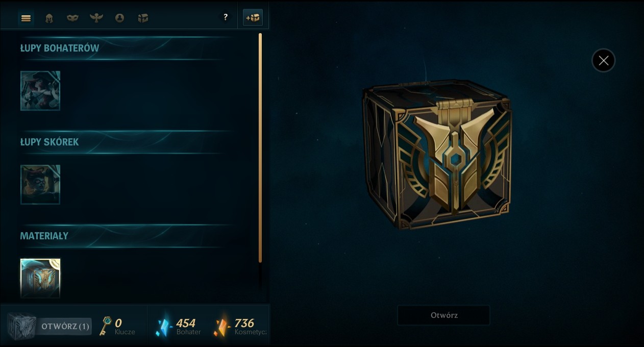Close the chest preview with X
This screenshot has width=644, height=347.
tap(603, 61)
